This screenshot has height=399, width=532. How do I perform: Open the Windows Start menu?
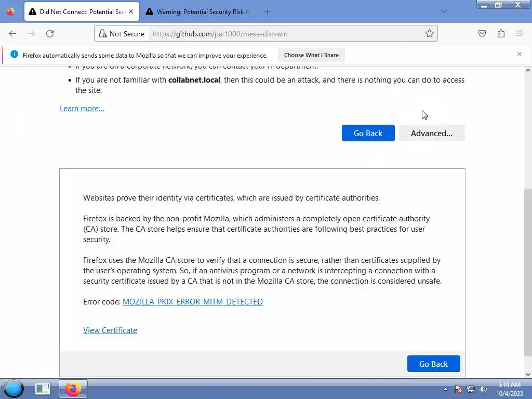[14, 389]
